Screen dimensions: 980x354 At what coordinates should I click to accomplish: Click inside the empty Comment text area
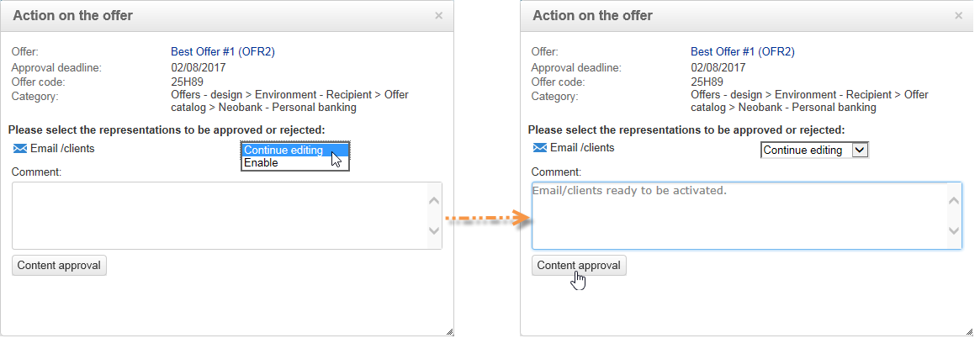pos(219,215)
